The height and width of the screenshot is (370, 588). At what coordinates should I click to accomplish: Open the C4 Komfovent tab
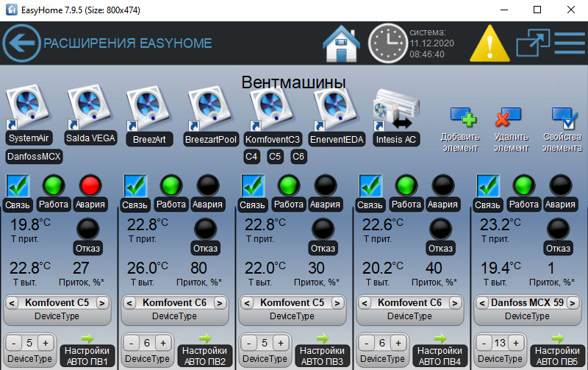[x=251, y=156]
